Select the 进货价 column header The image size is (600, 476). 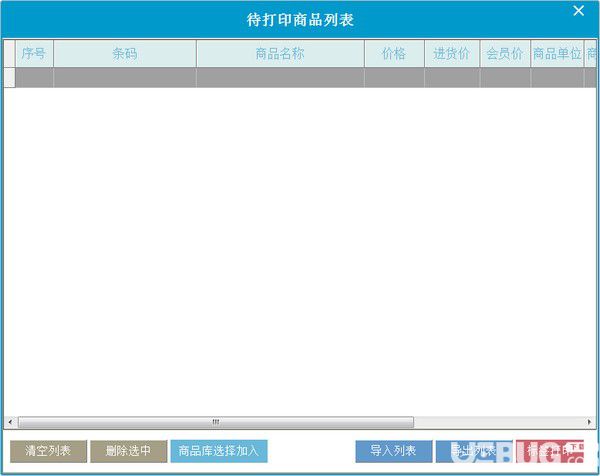click(452, 54)
